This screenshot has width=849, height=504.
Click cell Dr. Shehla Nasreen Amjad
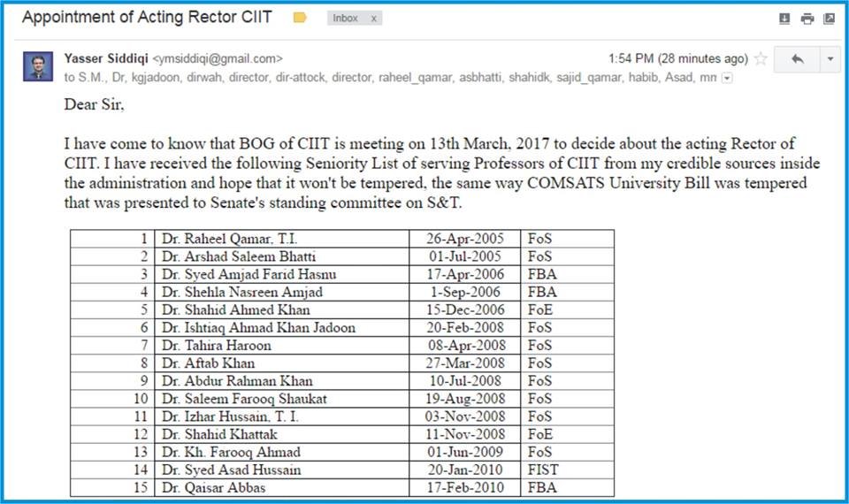point(281,293)
